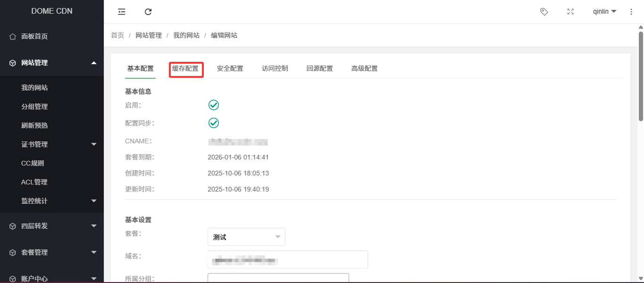644x283 pixels.
Task: Toggle the 配置同步 checkmark
Action: 214,123
